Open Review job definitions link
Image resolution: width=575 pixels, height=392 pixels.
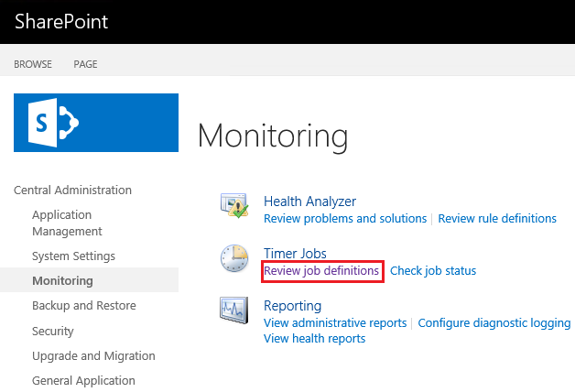coord(321,271)
